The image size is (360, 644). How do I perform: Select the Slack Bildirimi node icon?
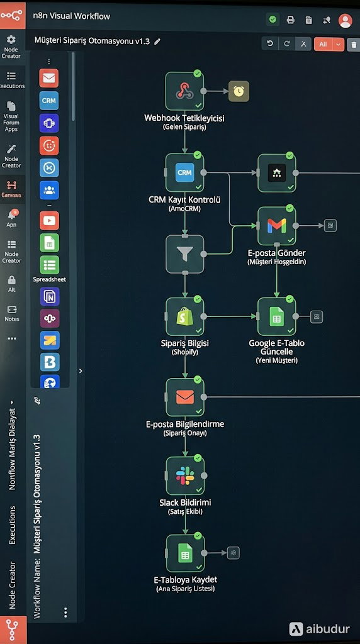coord(185,475)
